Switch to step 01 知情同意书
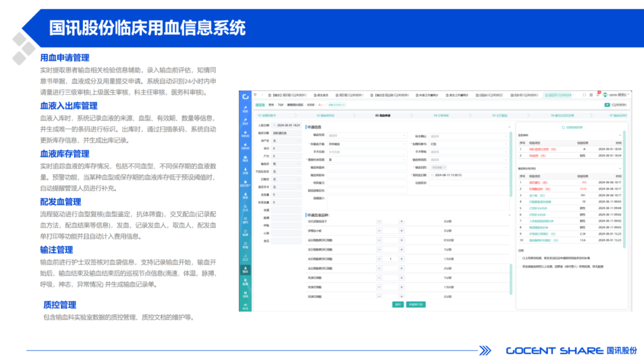This screenshot has width=644, height=363. (x=267, y=115)
